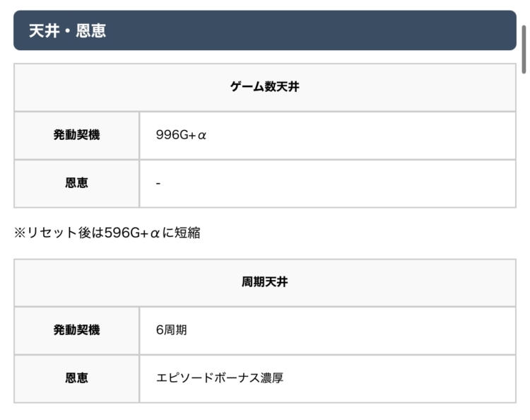Image resolution: width=530 pixels, height=420 pixels.
Task: Tap the "※リセット後は" text starting the note
Action: coord(58,233)
